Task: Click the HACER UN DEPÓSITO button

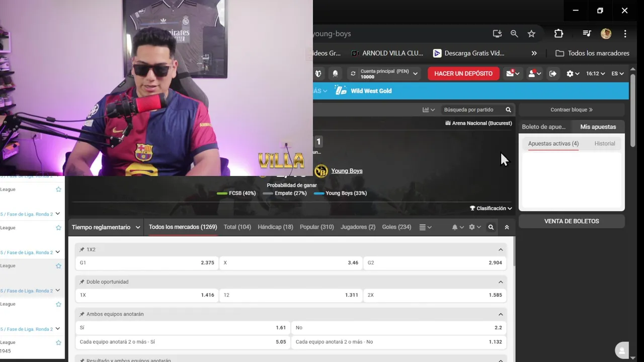Action: point(463,73)
